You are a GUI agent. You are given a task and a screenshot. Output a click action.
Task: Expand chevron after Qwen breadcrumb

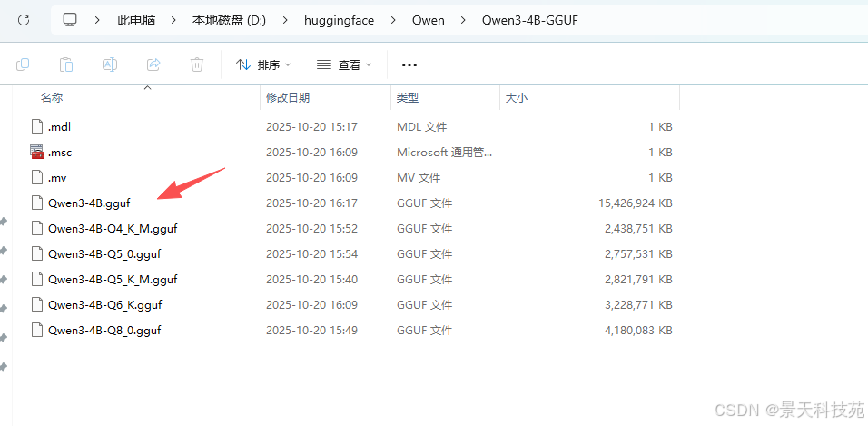click(463, 21)
